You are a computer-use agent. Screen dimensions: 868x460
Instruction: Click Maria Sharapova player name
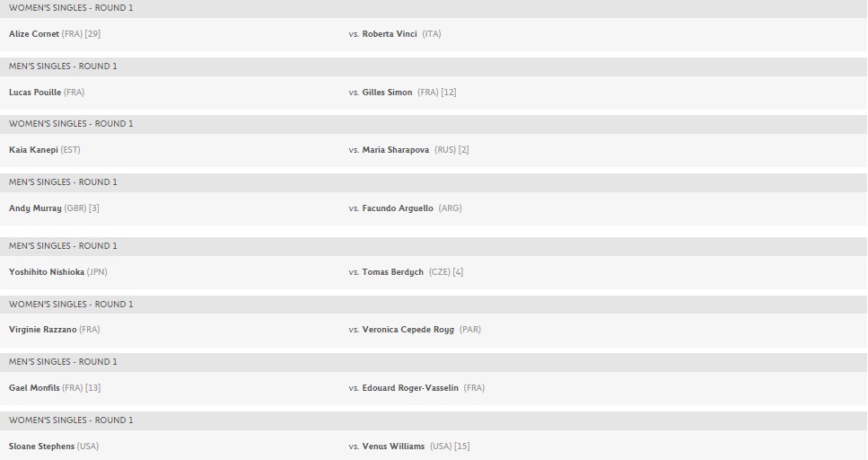(395, 150)
